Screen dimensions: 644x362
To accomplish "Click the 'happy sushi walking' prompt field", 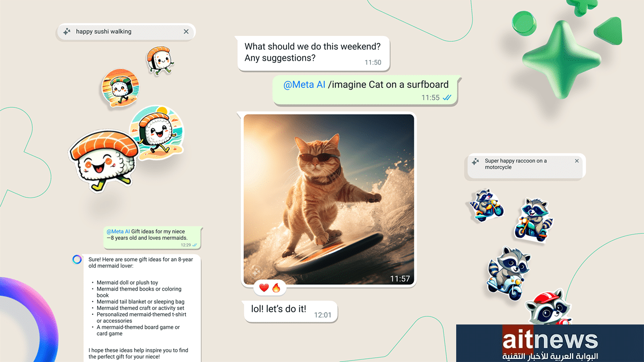I will click(x=126, y=32).
